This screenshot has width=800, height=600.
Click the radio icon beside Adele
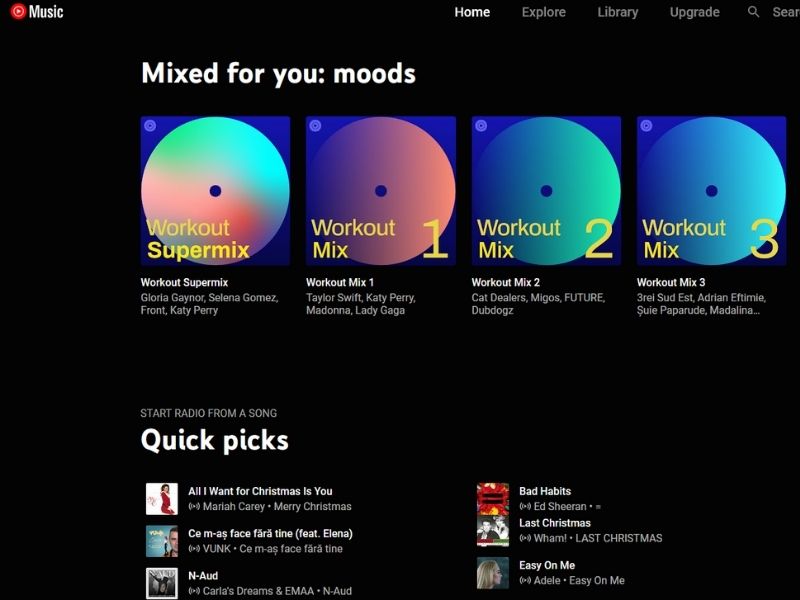click(525, 581)
